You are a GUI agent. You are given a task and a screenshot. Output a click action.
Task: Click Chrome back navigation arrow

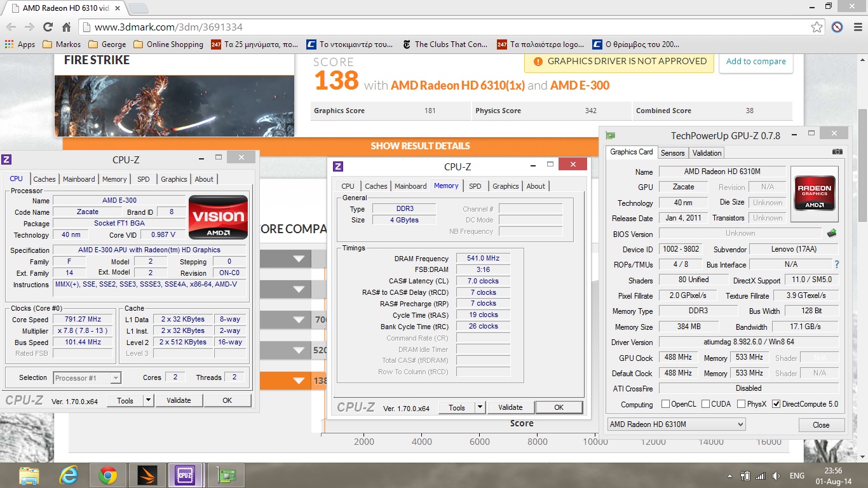(11, 27)
